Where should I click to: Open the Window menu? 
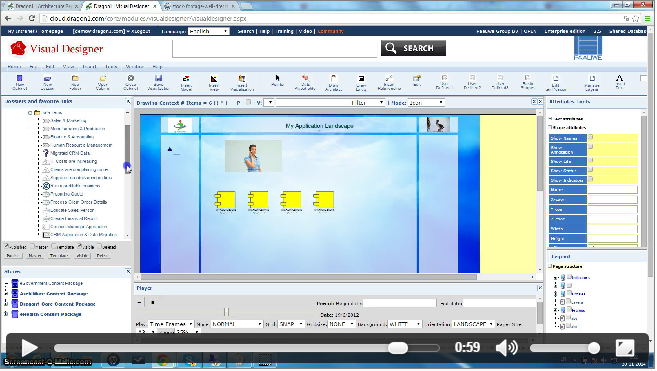[135, 67]
